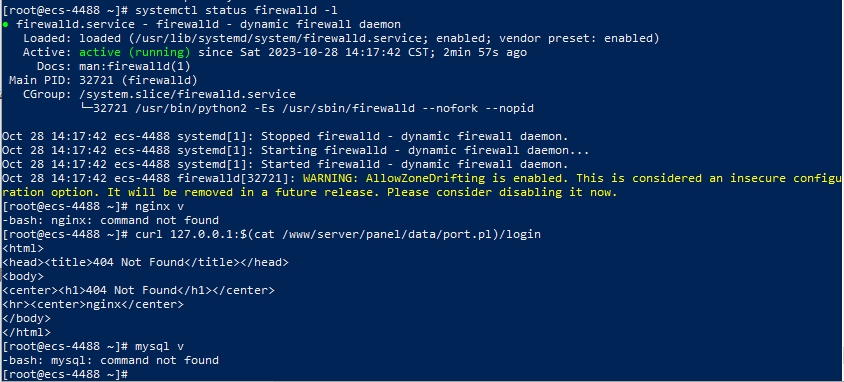The image size is (844, 382).
Task: Click the h1 '404 Not Found' line
Action: click(x=138, y=291)
